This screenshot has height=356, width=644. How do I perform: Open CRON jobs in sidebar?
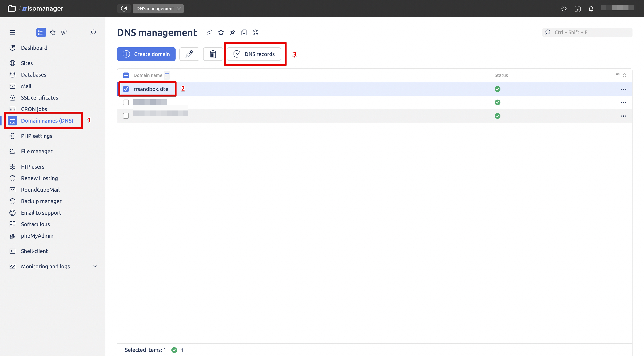[34, 109]
